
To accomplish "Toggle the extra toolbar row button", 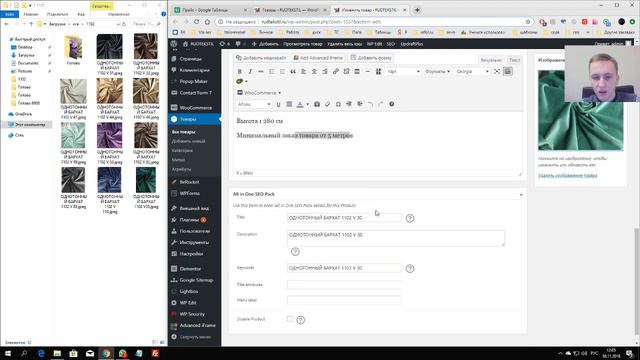I will (x=508, y=71).
